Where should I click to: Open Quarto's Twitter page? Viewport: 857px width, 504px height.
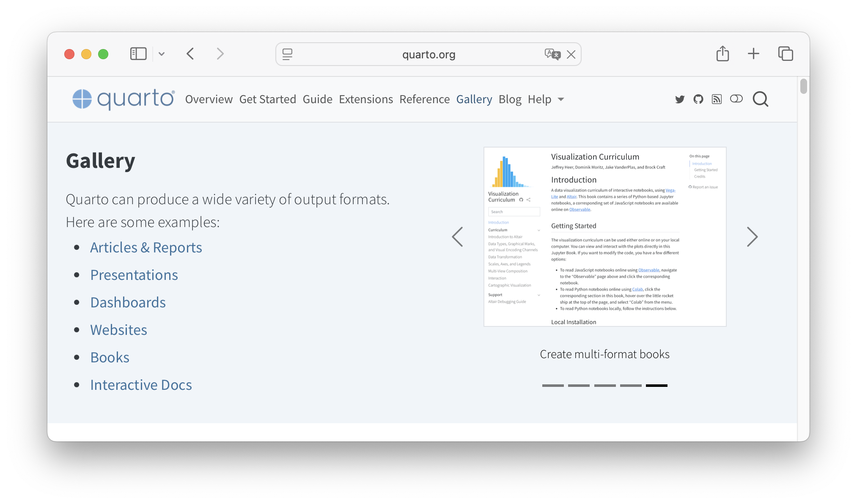click(x=680, y=99)
